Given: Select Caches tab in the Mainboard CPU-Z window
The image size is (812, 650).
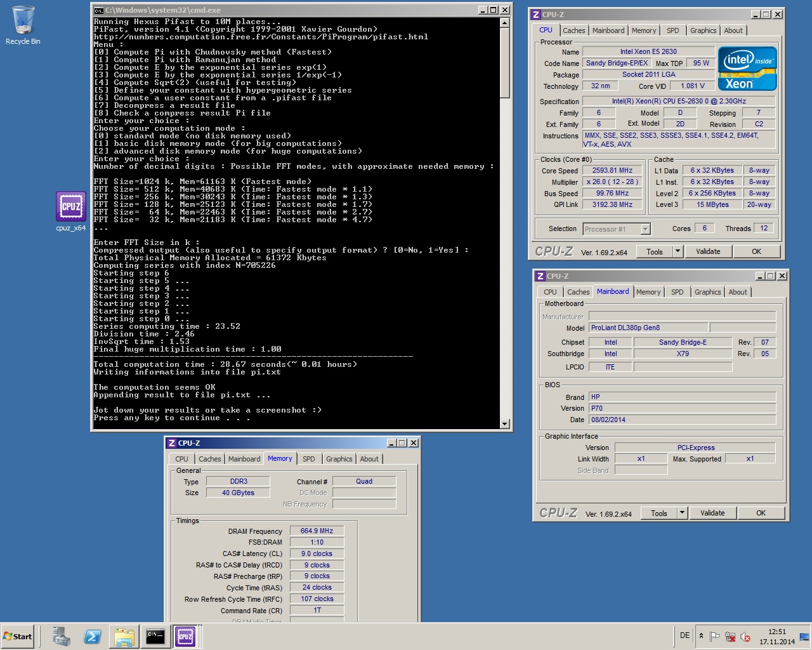Looking at the screenshot, I should (579, 292).
